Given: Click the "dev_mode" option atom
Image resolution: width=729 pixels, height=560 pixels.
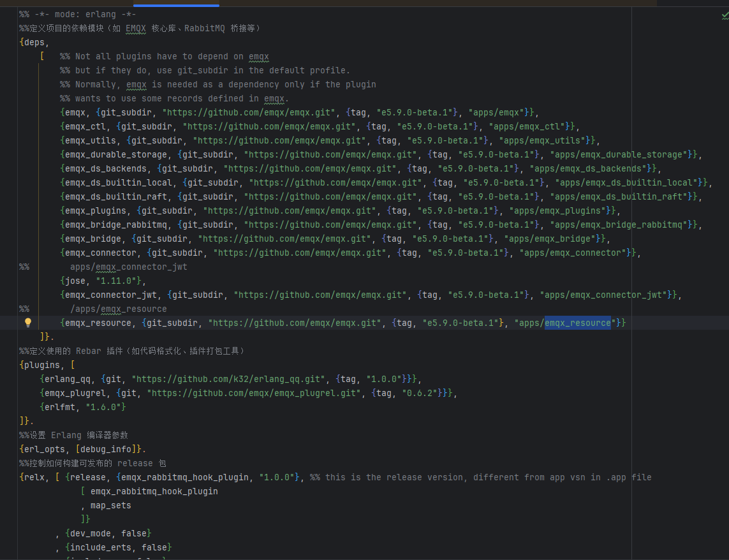Looking at the screenshot, I should pos(91,533).
